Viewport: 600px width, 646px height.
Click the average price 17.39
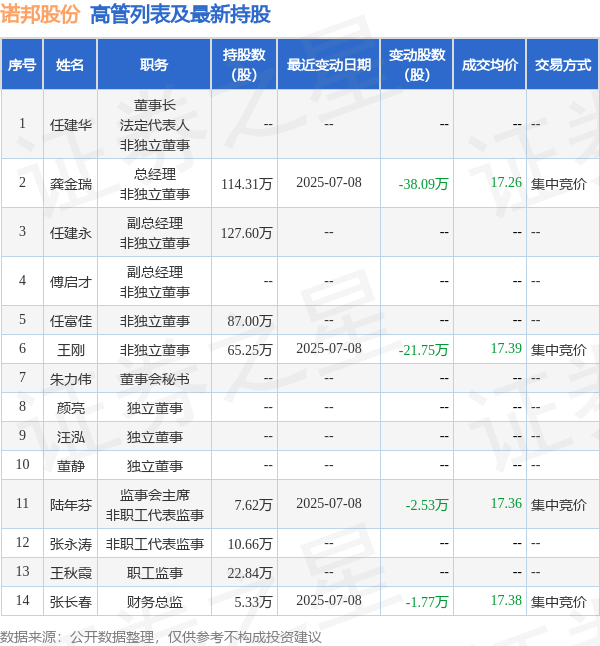[x=506, y=348]
